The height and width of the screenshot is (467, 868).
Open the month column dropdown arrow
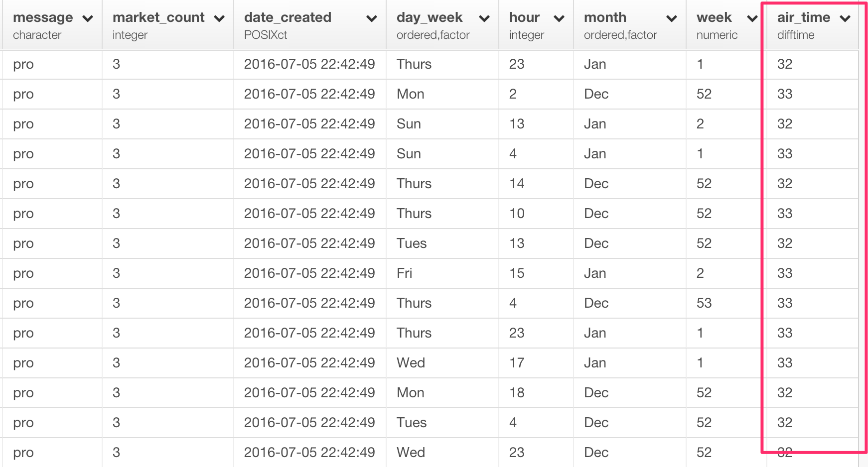click(x=671, y=19)
